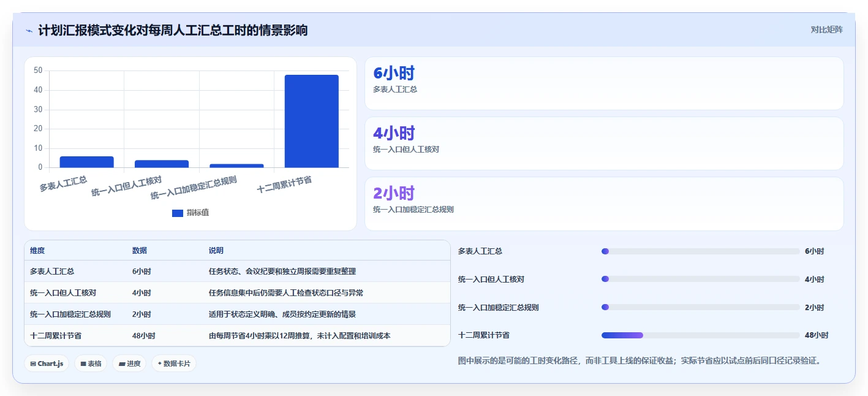Click the 统一入口但人工核对 progress bar
Viewport: 868px width, 396px height.
pos(701,279)
